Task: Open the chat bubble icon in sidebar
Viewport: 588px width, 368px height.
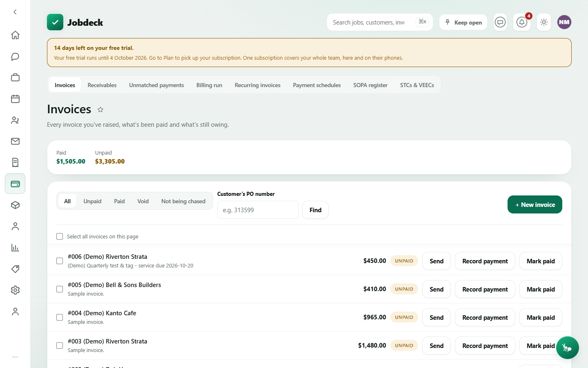Action: click(x=15, y=56)
